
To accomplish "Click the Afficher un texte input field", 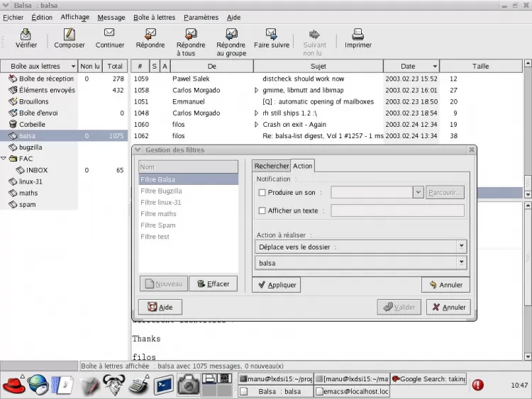I will point(397,210).
